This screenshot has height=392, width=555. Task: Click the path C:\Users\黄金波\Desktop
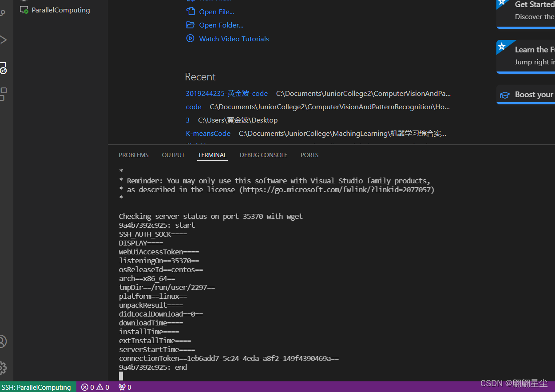pyautogui.click(x=238, y=120)
